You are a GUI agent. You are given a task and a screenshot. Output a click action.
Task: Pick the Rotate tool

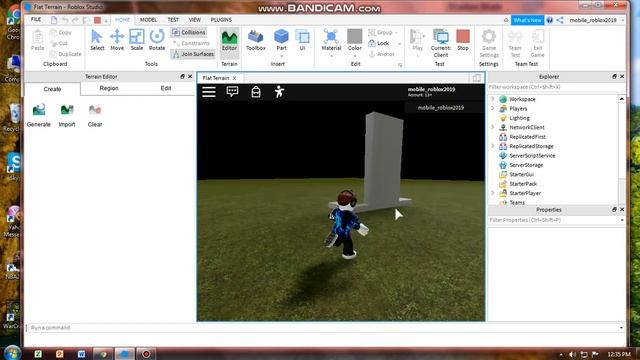pyautogui.click(x=157, y=40)
